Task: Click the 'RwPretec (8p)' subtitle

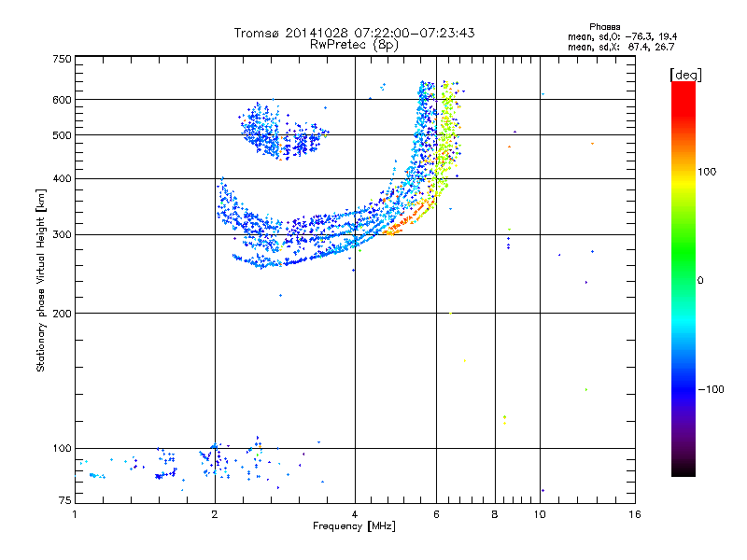Action: click(354, 45)
